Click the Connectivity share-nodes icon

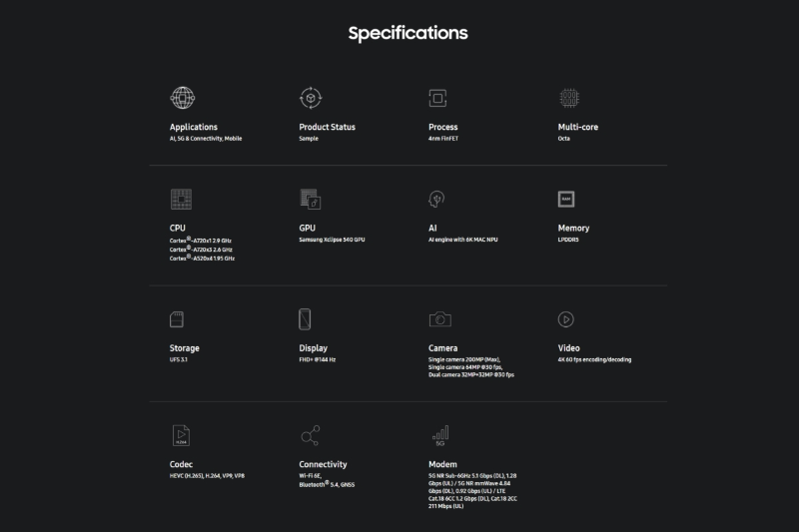311,435
